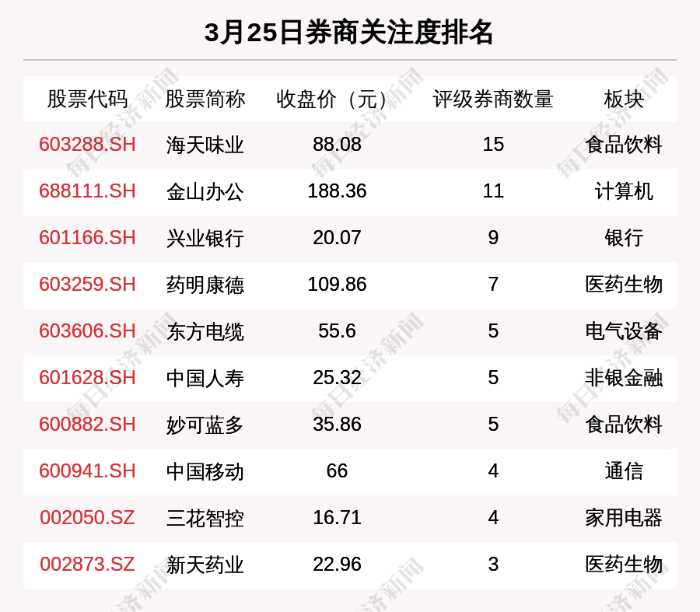The width and height of the screenshot is (700, 612).
Task: Click sector 通信
Action: pyautogui.click(x=624, y=472)
